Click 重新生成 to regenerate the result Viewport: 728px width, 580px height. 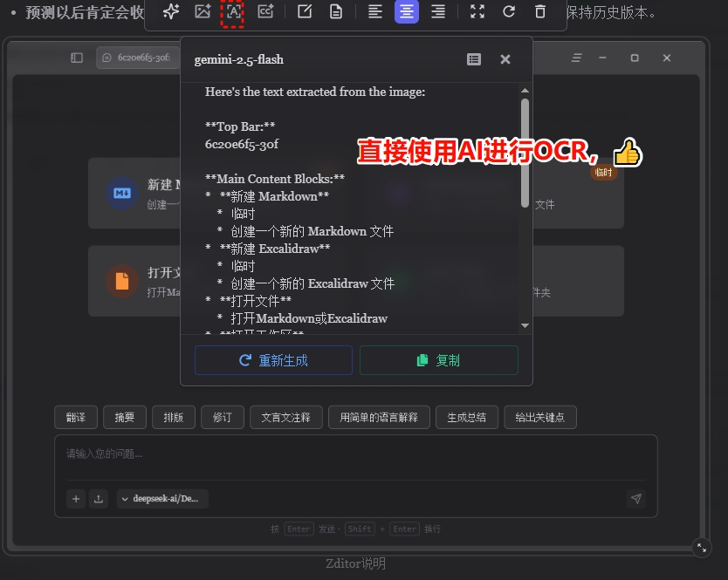coord(273,360)
